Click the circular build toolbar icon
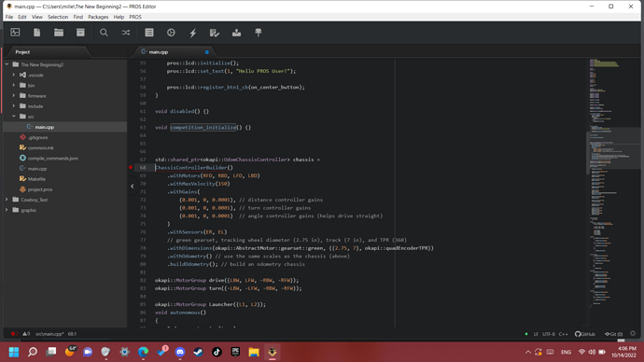 click(x=171, y=33)
